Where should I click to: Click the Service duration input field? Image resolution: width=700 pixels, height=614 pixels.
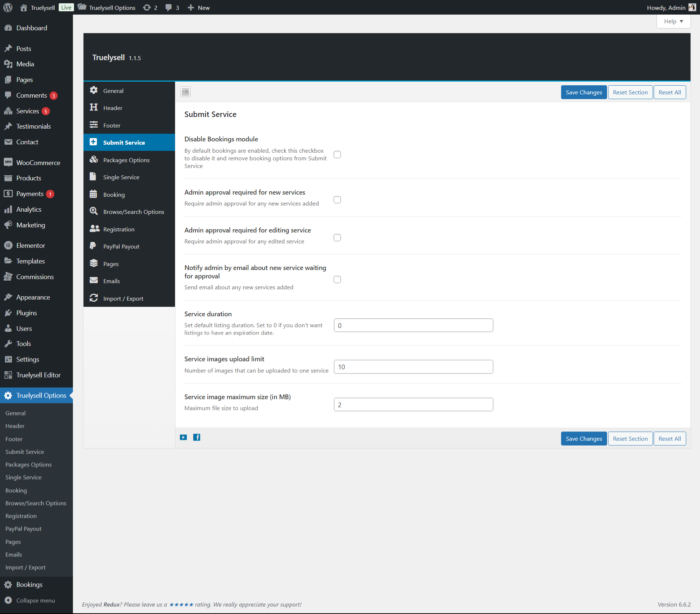[x=413, y=325]
